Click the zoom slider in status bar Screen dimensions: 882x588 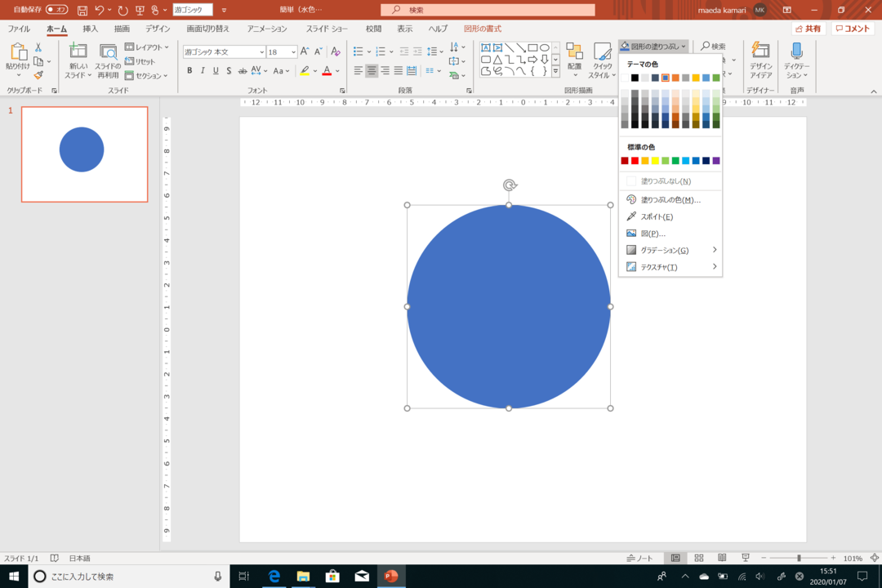click(798, 558)
